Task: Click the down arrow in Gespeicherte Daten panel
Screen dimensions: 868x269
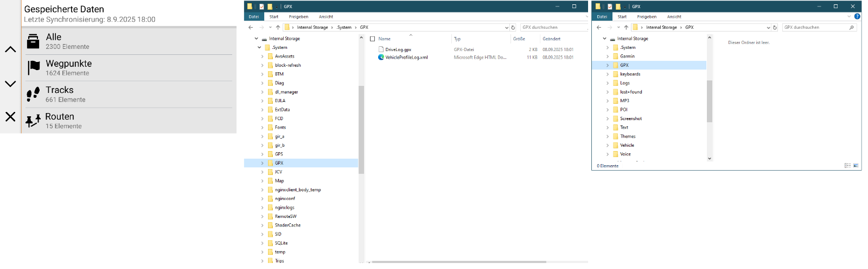Action: [10, 84]
